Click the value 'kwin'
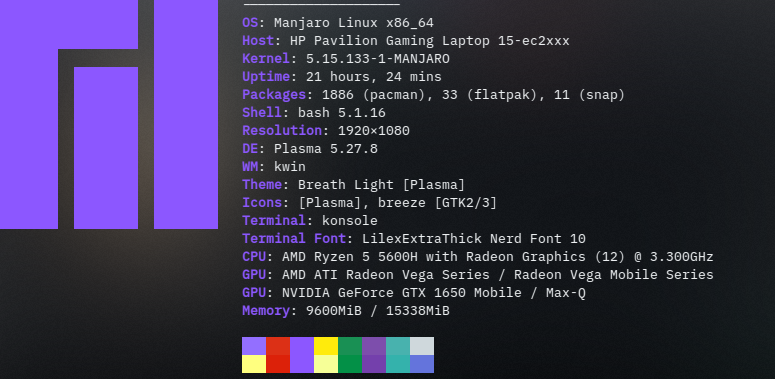 (290, 167)
